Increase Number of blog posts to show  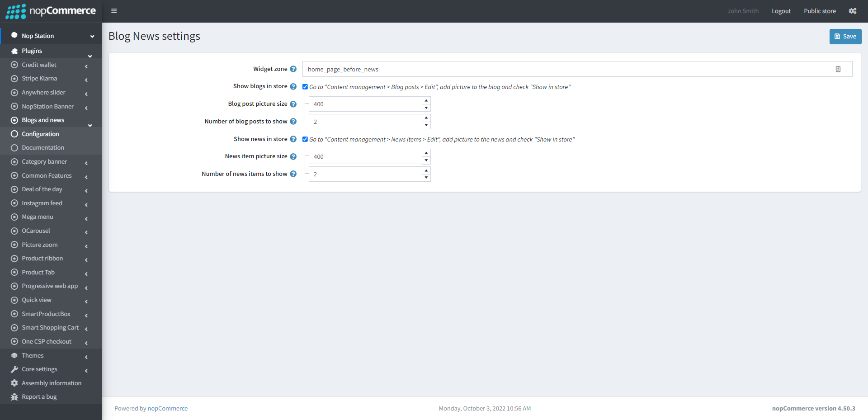(x=426, y=118)
